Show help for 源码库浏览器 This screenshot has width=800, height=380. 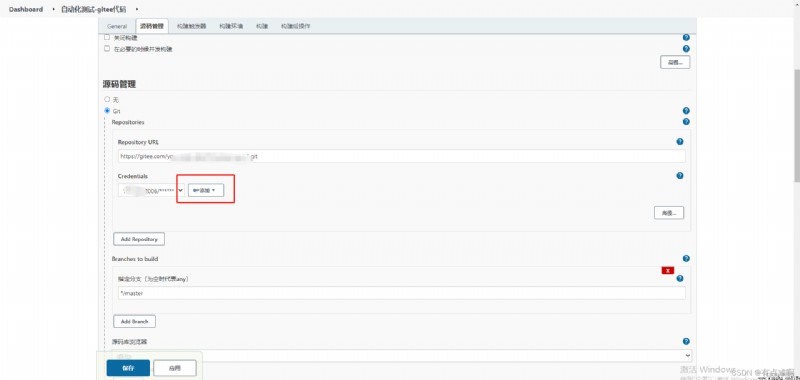(686, 341)
